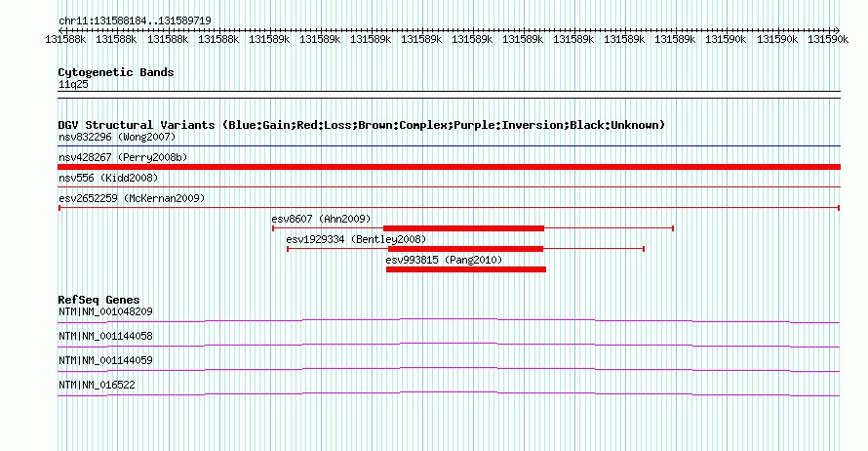Screen dimensions: 868x451
Task: Open the nsv556 (Kidd2008) variant label
Action: coord(108,178)
